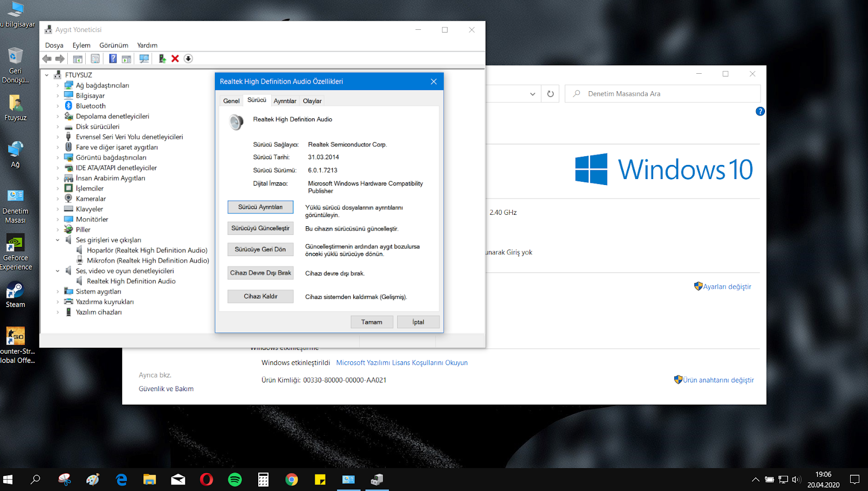The height and width of the screenshot is (491, 868).
Task: Confirm the dialog with Tamam
Action: pyautogui.click(x=372, y=322)
